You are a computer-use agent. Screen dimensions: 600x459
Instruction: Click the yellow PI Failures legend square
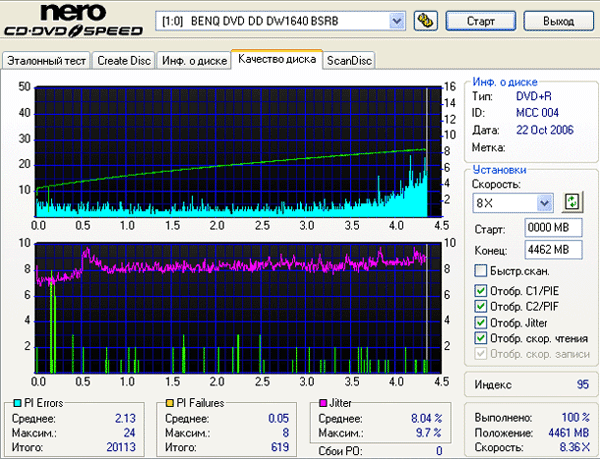pos(171,402)
